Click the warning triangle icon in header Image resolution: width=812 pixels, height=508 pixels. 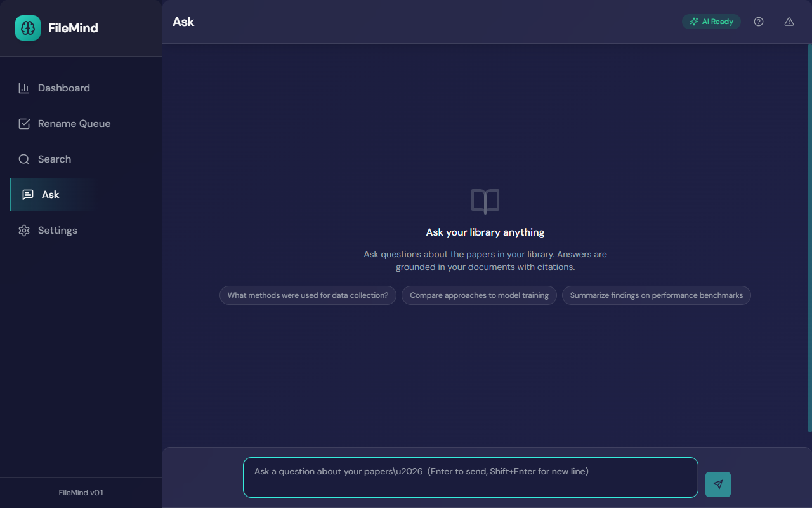[789, 21]
